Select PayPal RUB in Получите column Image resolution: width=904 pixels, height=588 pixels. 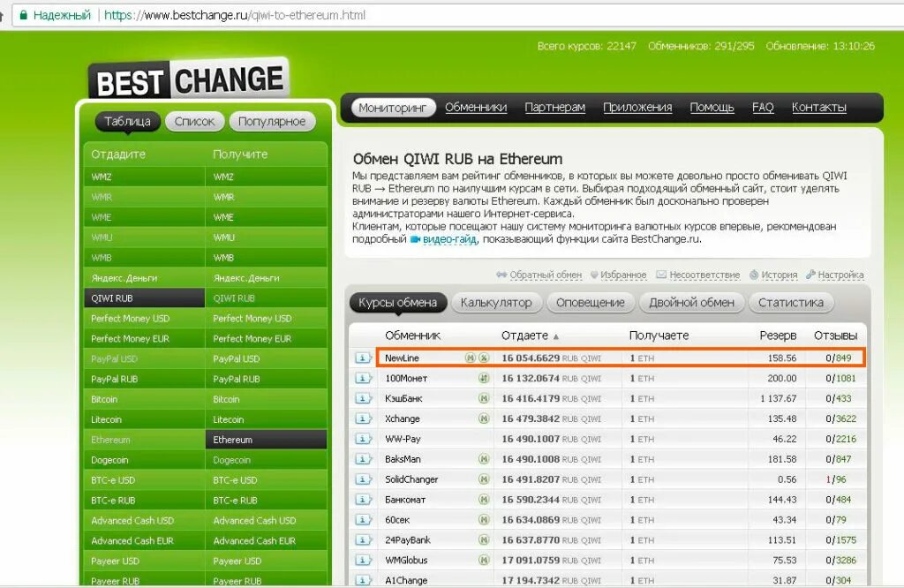(267, 379)
